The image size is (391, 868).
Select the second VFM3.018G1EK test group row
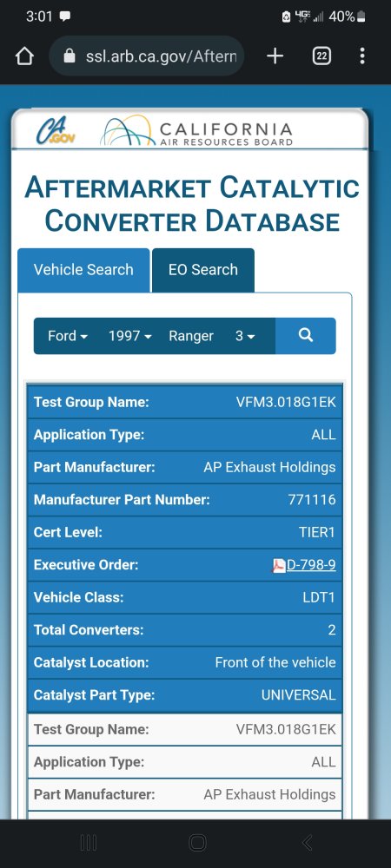coord(185,730)
